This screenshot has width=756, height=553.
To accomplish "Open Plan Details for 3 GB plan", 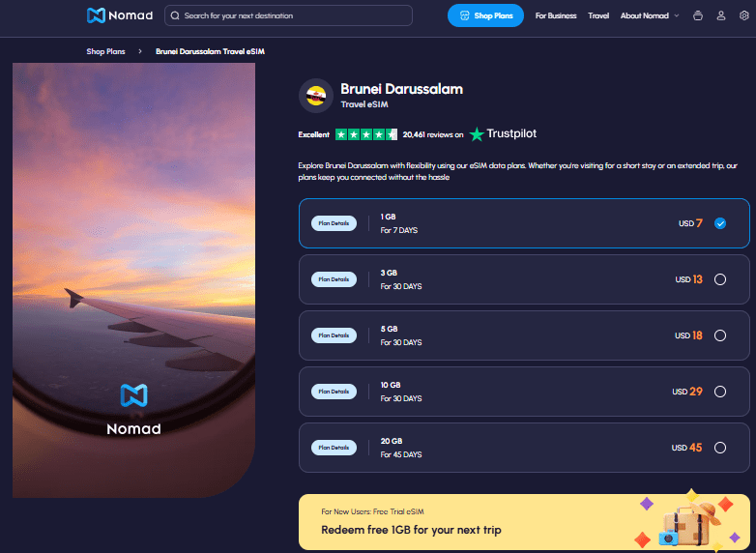I will (x=334, y=279).
